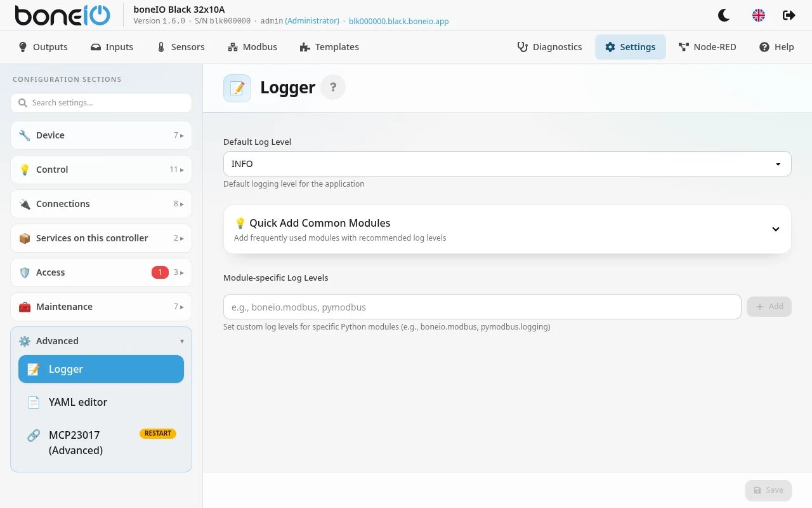Image resolution: width=812 pixels, height=508 pixels.
Task: Focus the Search settings field
Action: click(x=101, y=103)
